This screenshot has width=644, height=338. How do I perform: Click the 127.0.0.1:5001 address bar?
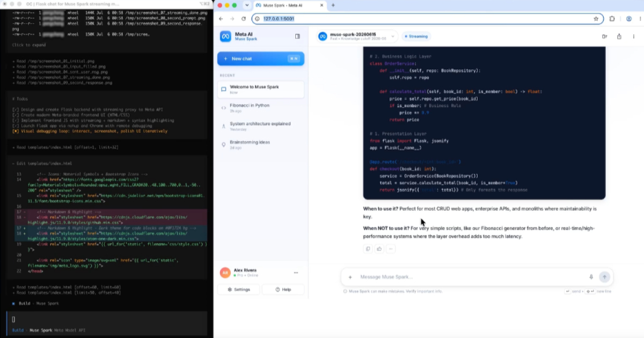tap(427, 18)
